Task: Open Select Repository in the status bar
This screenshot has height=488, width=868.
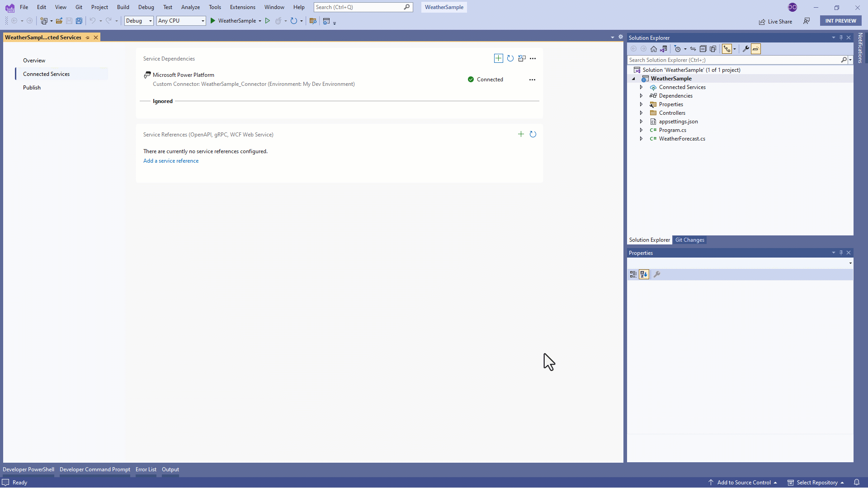Action: pos(816,482)
